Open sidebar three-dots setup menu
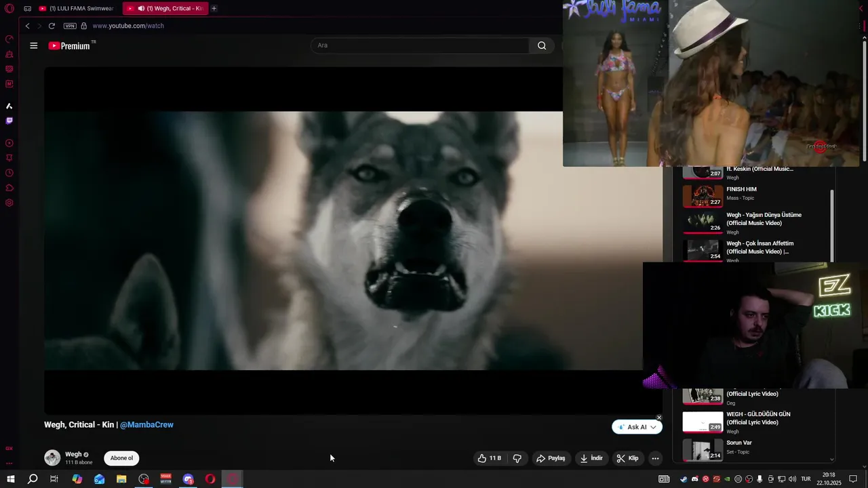868x488 pixels. pos(9,464)
